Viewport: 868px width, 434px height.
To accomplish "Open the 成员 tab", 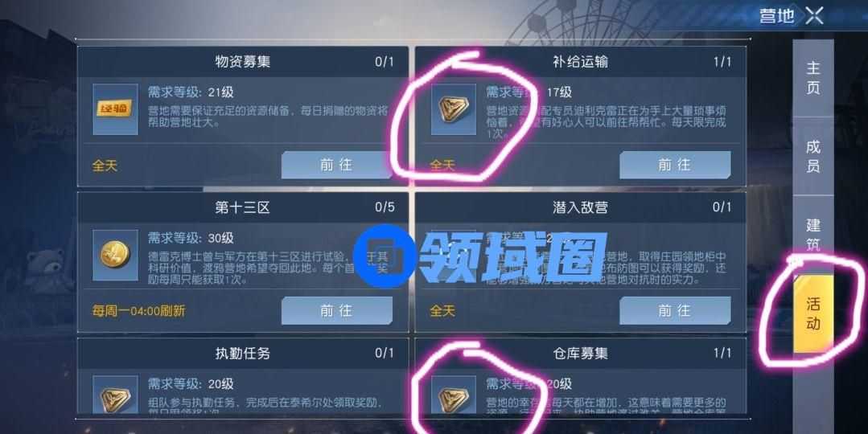I will [x=812, y=156].
